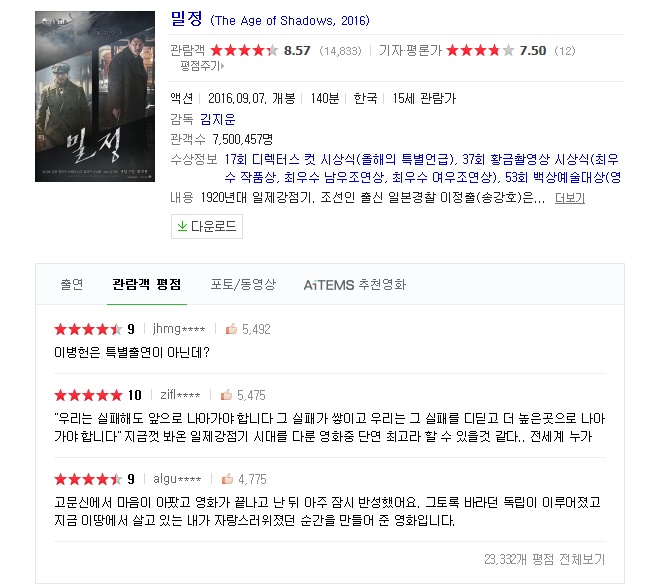Screen dimensions: 660x584
Task: Click the green download arrow icon
Action: 182,227
